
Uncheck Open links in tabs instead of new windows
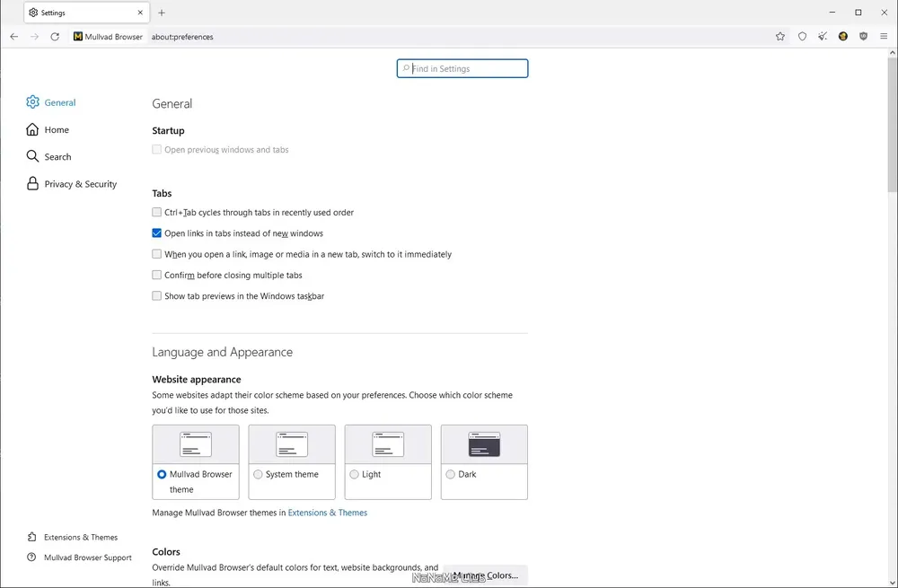pos(156,233)
